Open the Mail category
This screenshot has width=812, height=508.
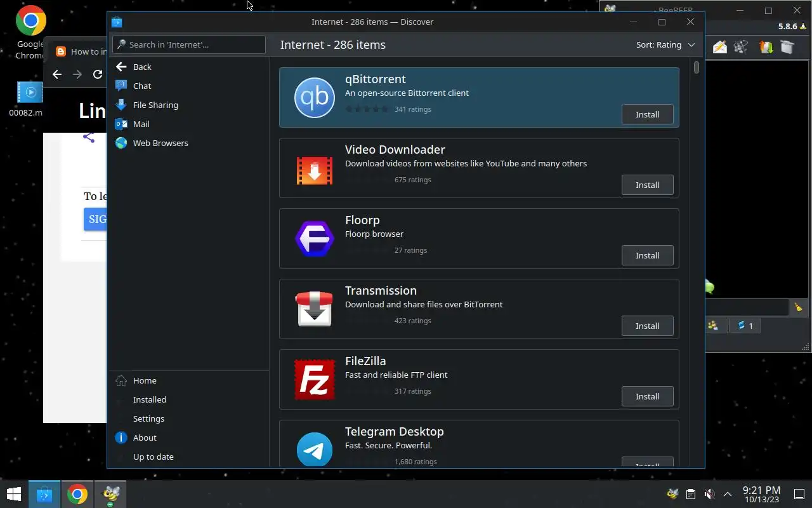(189, 124)
